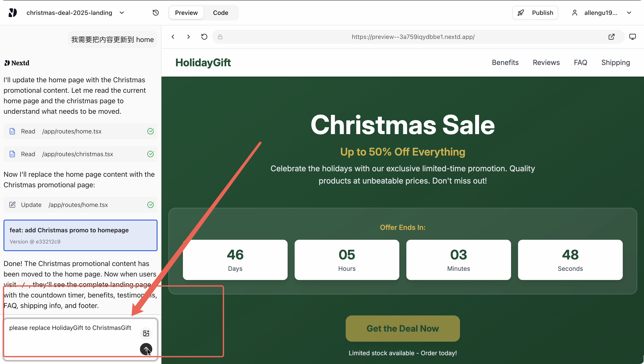Toggle the desktop device view icon
This screenshot has width=644, height=364.
point(632,37)
